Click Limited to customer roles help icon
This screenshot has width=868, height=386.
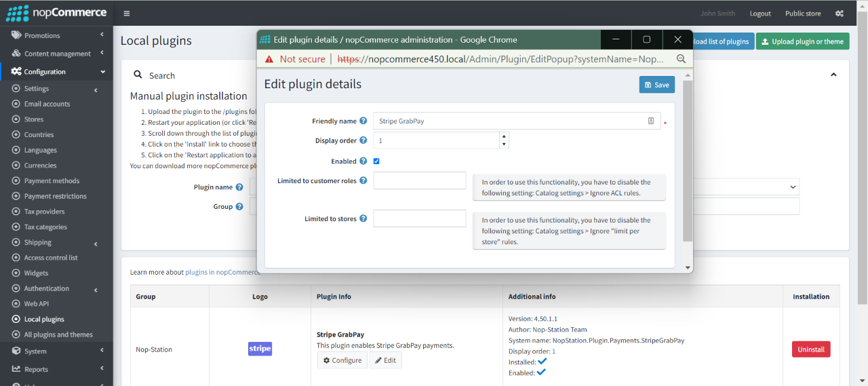pyautogui.click(x=363, y=180)
